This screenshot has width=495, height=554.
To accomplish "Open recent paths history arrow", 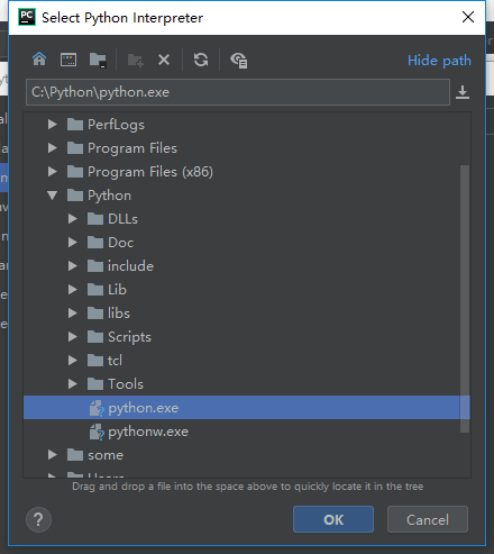I will pyautogui.click(x=462, y=92).
